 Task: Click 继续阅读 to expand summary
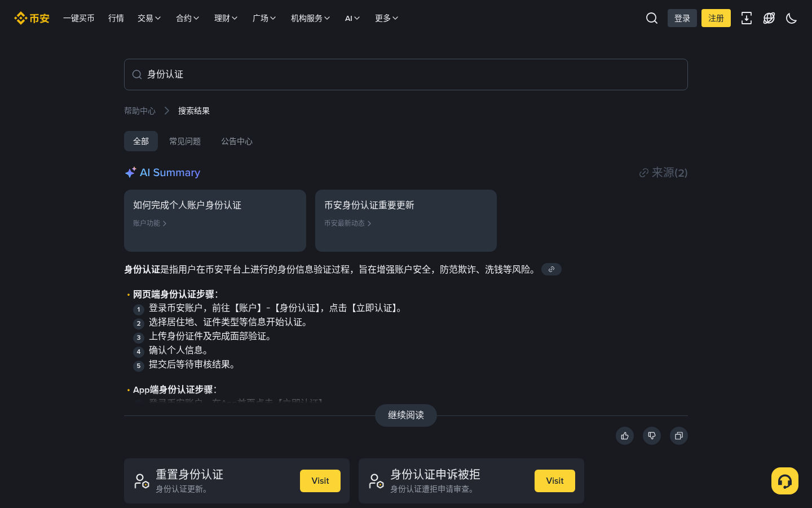406,415
